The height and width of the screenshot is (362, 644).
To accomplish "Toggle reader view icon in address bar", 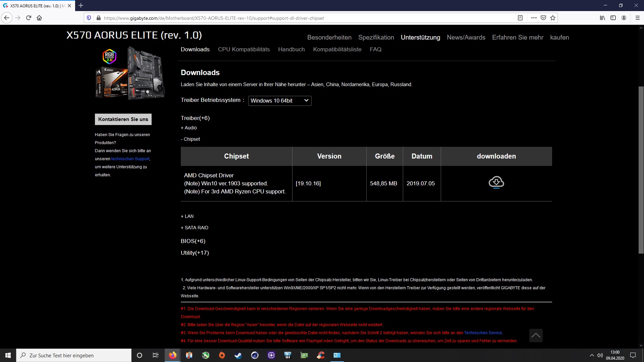I will [520, 18].
